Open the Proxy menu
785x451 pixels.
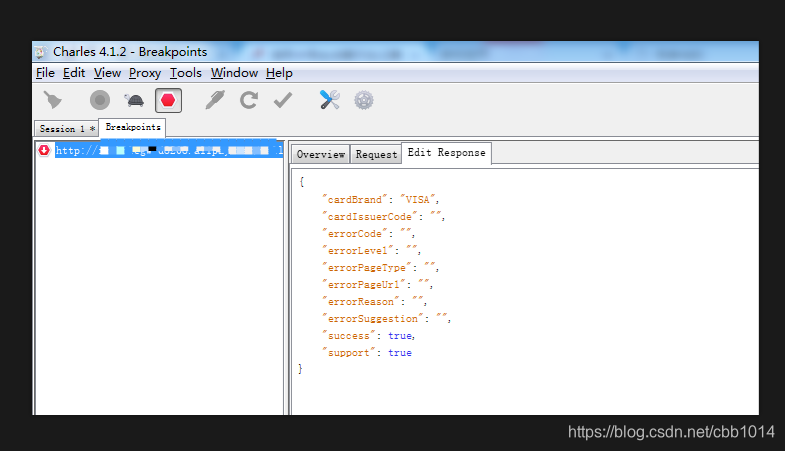coord(145,73)
